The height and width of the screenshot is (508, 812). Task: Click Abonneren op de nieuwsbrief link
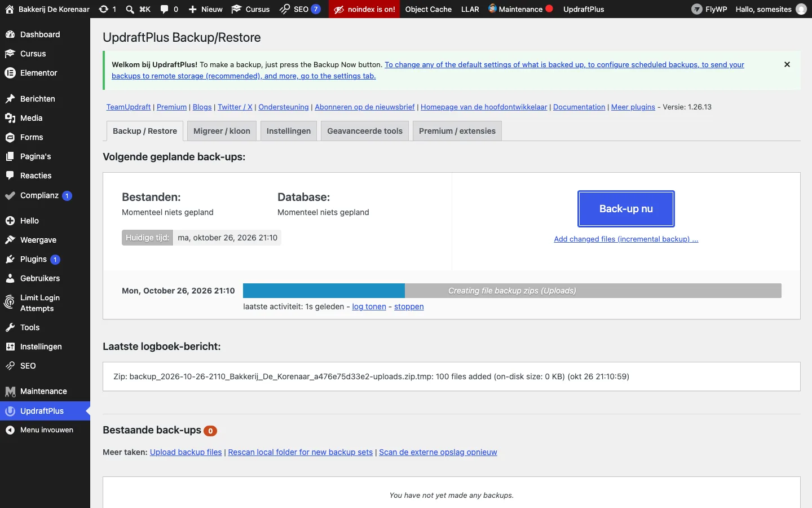[x=365, y=107]
